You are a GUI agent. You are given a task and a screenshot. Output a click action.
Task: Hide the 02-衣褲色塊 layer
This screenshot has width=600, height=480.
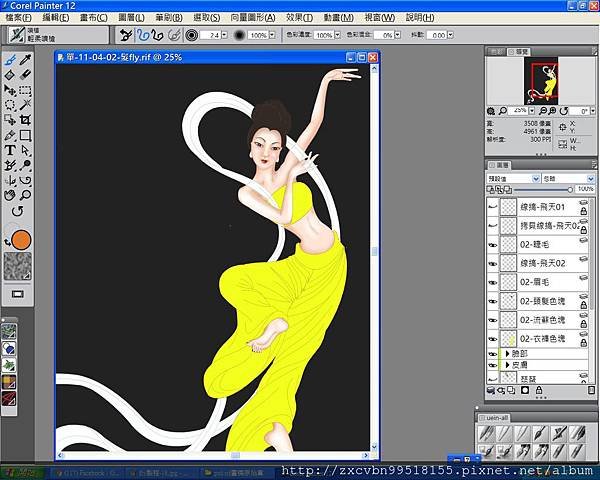pyautogui.click(x=493, y=339)
